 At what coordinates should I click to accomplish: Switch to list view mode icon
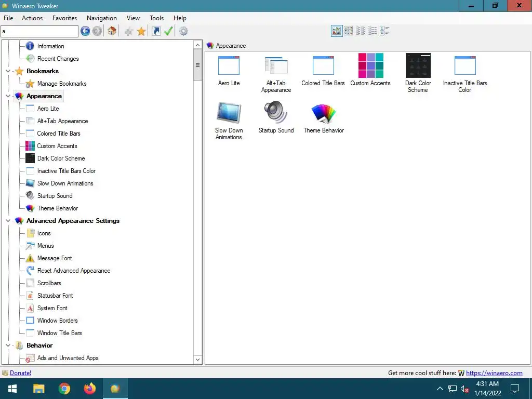coord(361,31)
